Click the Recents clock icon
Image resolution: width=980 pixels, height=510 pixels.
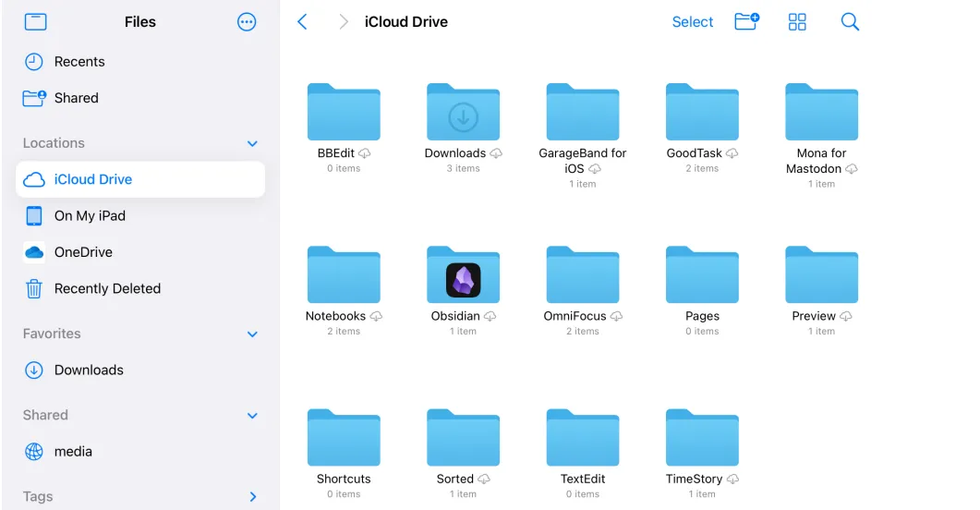click(x=34, y=61)
